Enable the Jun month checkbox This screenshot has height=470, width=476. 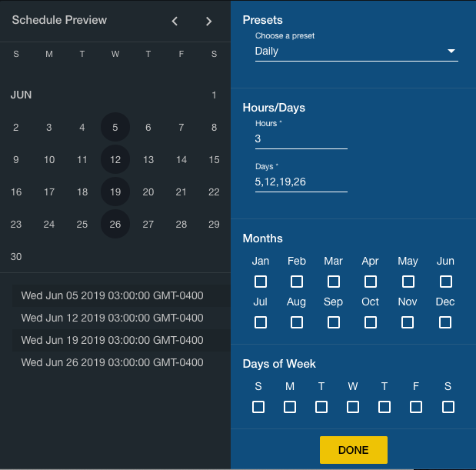point(445,282)
